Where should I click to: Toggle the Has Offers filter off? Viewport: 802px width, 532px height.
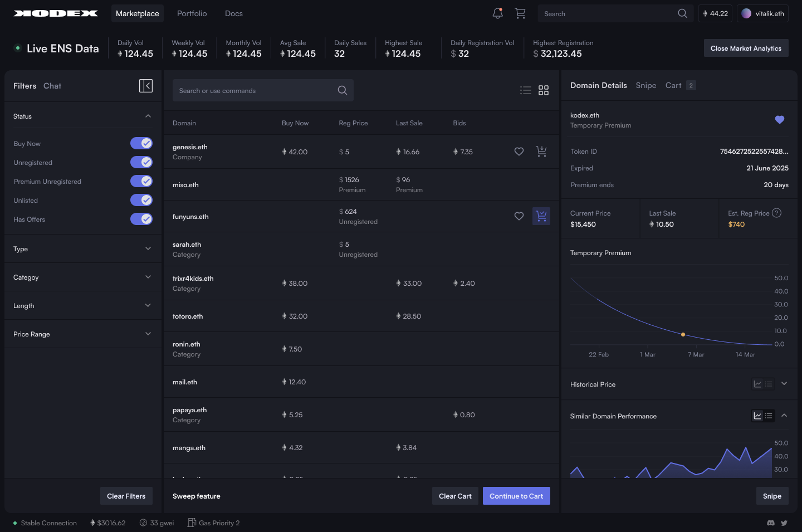pos(141,219)
